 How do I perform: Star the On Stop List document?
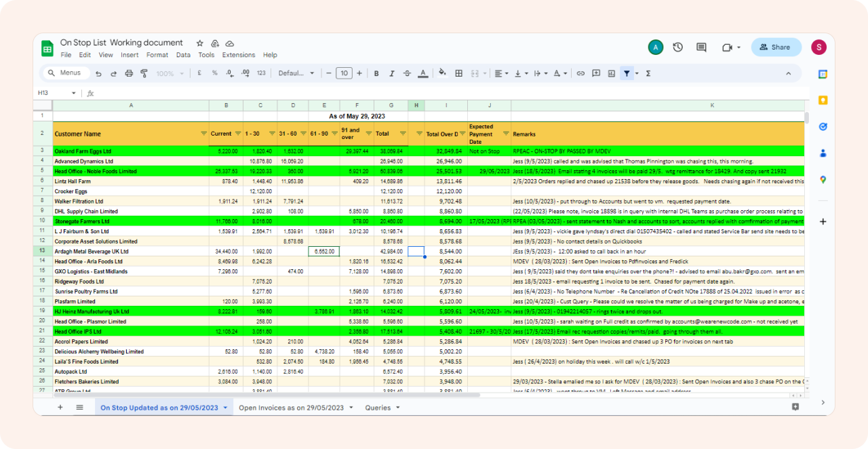199,43
